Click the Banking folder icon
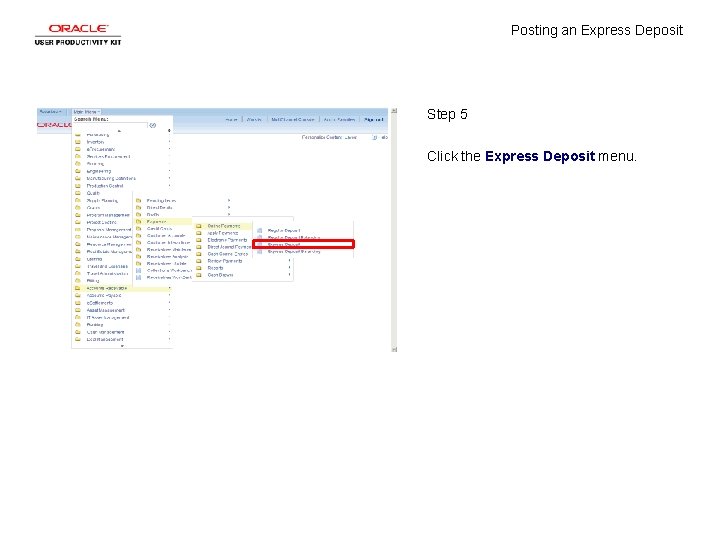 click(78, 325)
